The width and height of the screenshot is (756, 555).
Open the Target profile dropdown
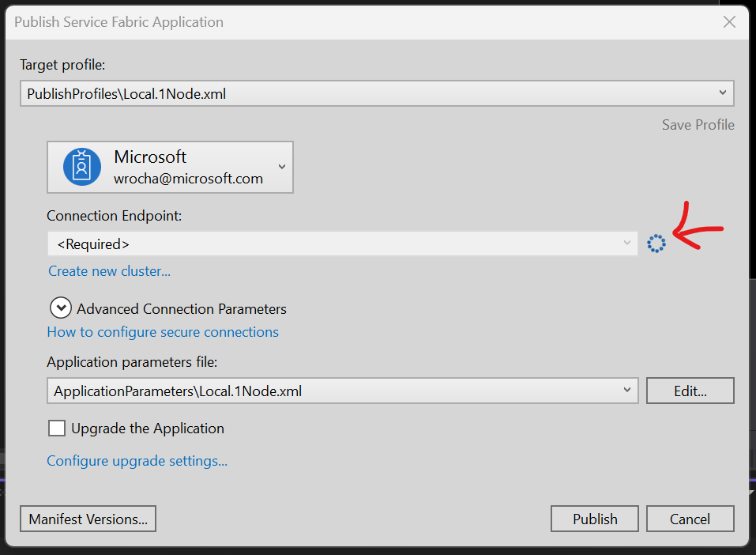tap(377, 93)
